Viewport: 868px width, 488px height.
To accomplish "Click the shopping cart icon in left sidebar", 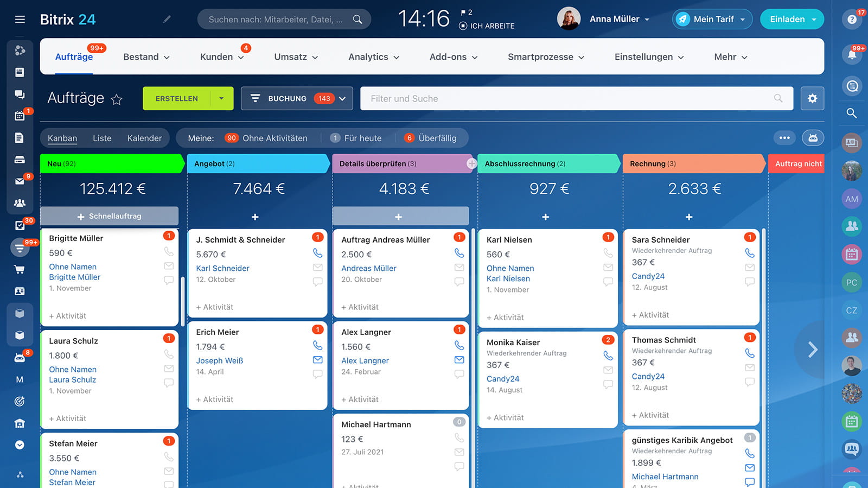I will 20,269.
